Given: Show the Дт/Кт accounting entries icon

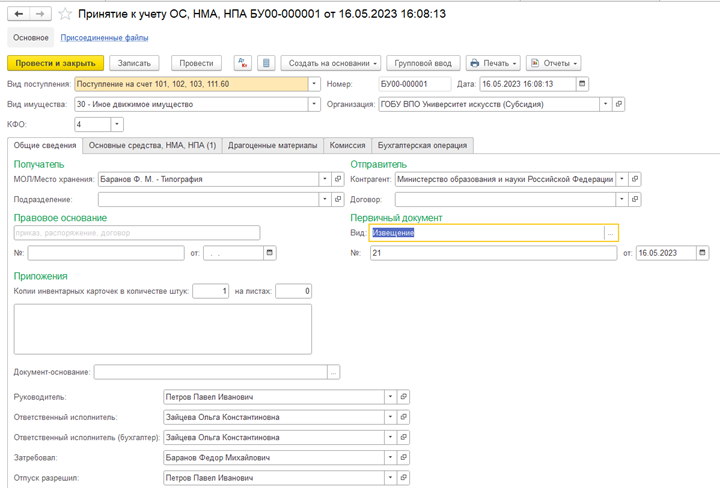Looking at the screenshot, I should tap(242, 63).
